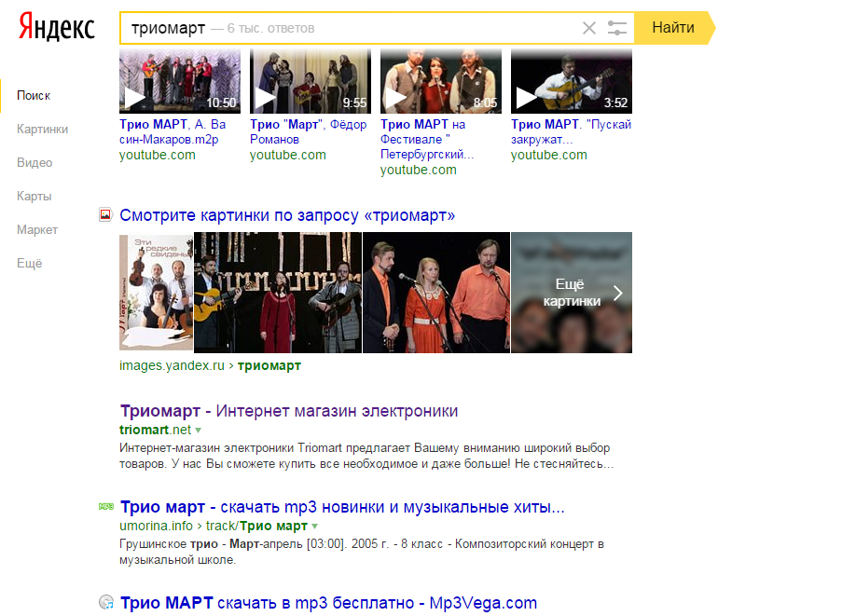Open the image of trio with guitars on stage
This screenshot has width=856, height=616.
278,293
